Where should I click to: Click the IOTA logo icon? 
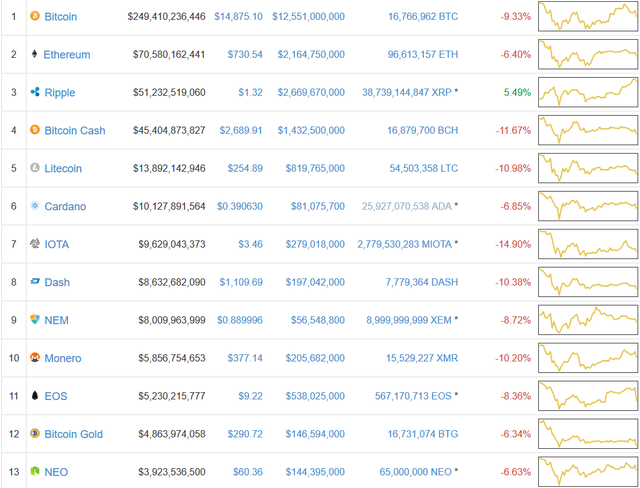coord(35,244)
